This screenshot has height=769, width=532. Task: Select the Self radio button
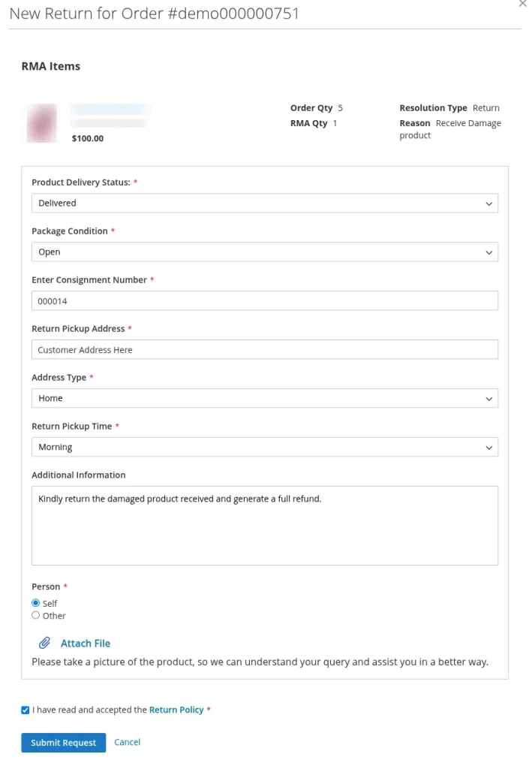(x=35, y=602)
